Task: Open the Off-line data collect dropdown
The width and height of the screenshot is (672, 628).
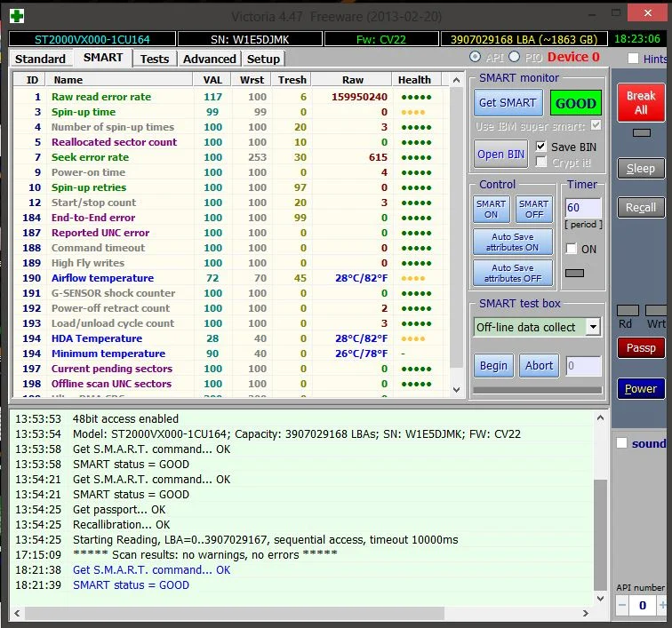Action: pyautogui.click(x=593, y=327)
